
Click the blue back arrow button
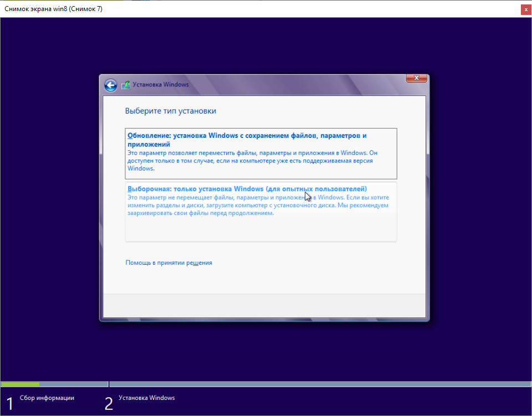111,85
